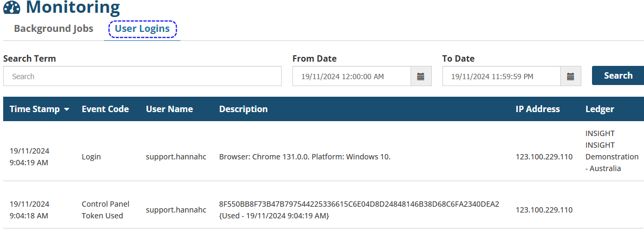644x229 pixels.
Task: Sort by the User Name column header
Action: click(169, 109)
